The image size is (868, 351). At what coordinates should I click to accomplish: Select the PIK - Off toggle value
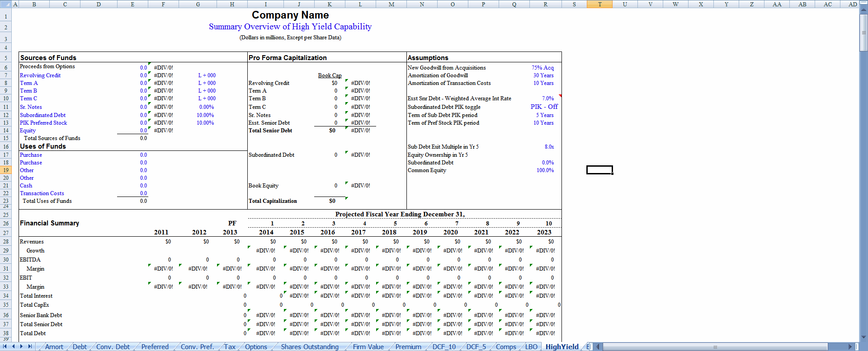(544, 107)
